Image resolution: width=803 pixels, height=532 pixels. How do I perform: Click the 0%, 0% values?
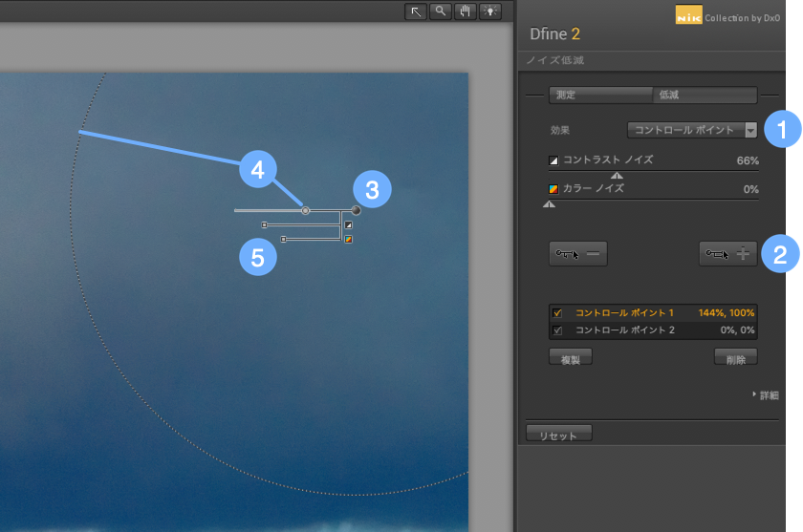point(737,330)
